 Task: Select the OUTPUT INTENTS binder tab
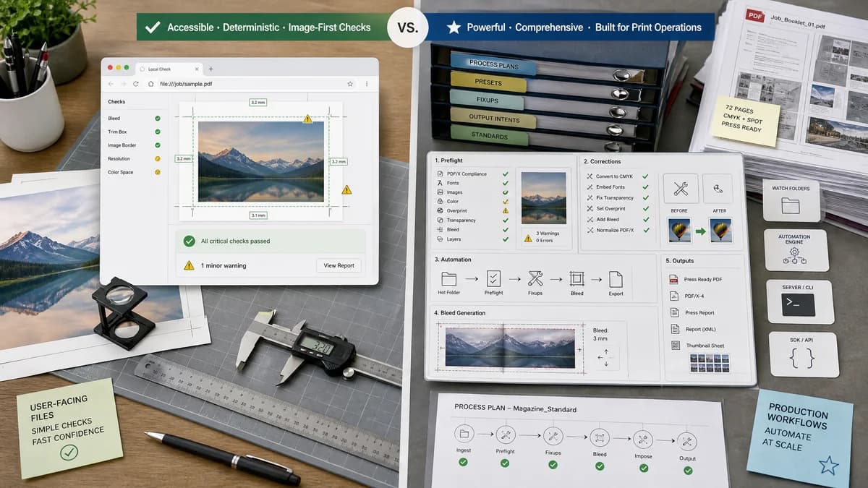pos(493,117)
